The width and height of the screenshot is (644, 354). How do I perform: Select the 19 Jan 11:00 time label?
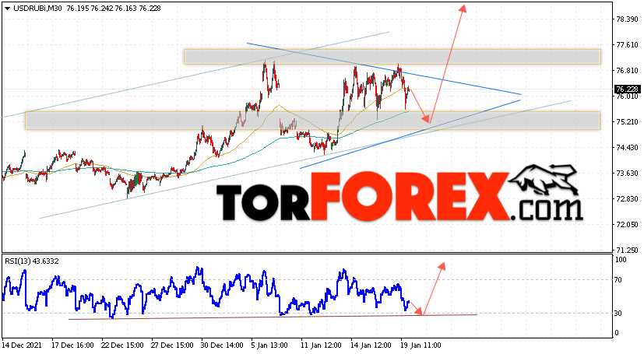pos(421,345)
